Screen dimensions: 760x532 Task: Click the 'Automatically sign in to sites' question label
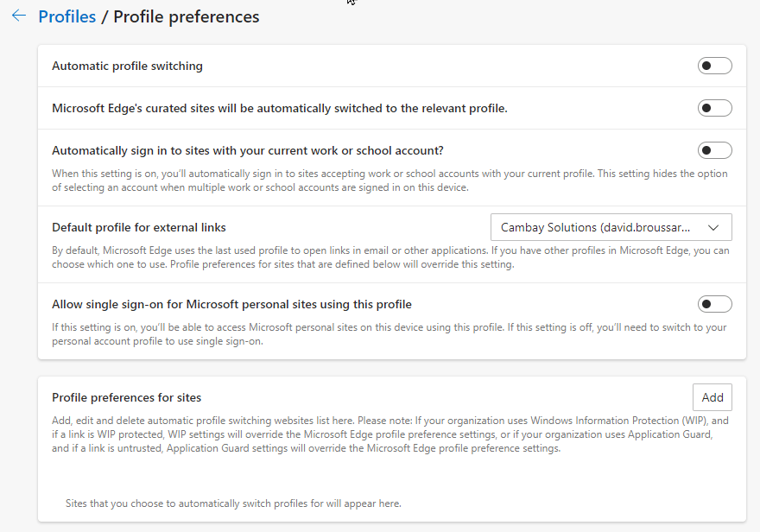(248, 150)
